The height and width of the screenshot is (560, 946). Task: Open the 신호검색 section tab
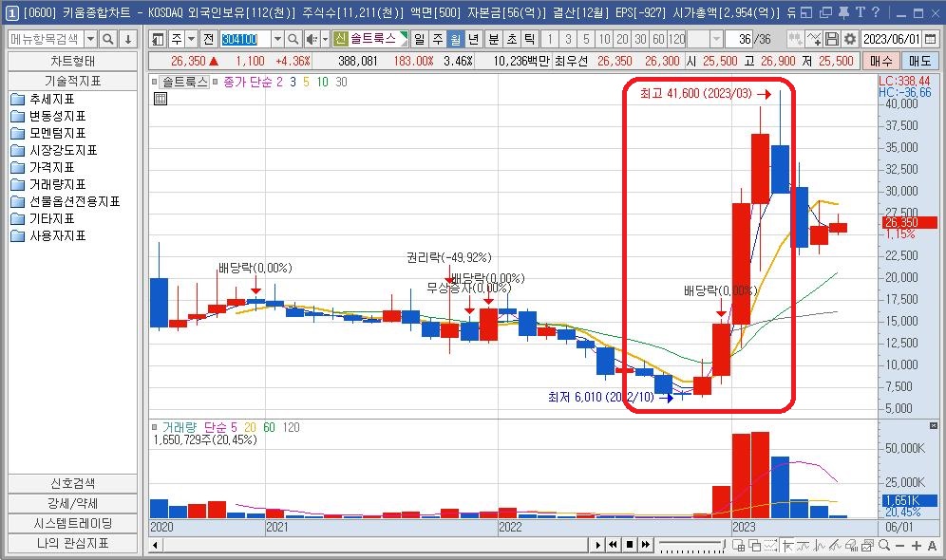72,483
